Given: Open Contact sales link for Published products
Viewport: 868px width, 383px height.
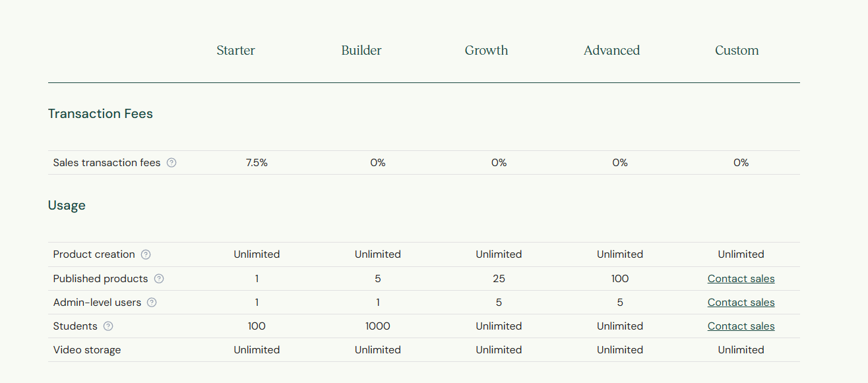Looking at the screenshot, I should pyautogui.click(x=741, y=279).
